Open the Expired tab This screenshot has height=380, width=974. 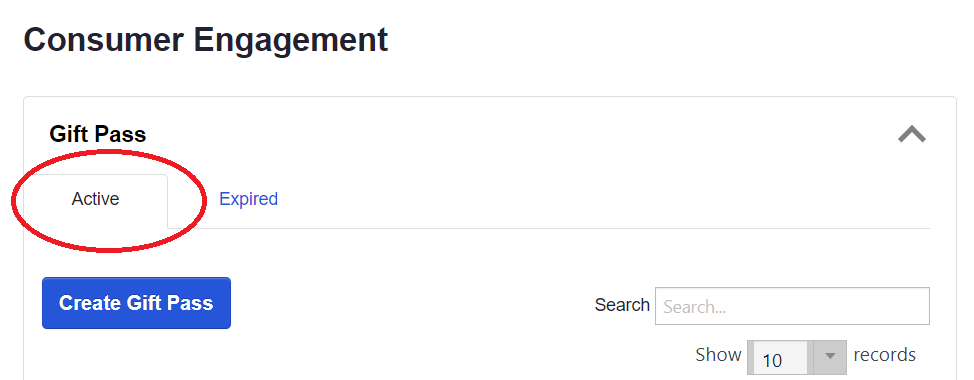pos(248,199)
